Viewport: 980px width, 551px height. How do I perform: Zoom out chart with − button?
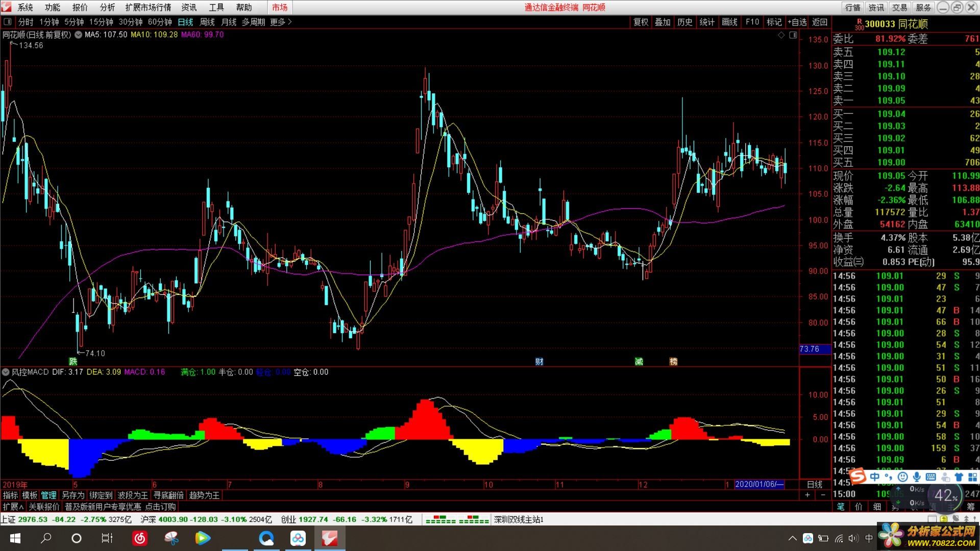click(x=823, y=495)
